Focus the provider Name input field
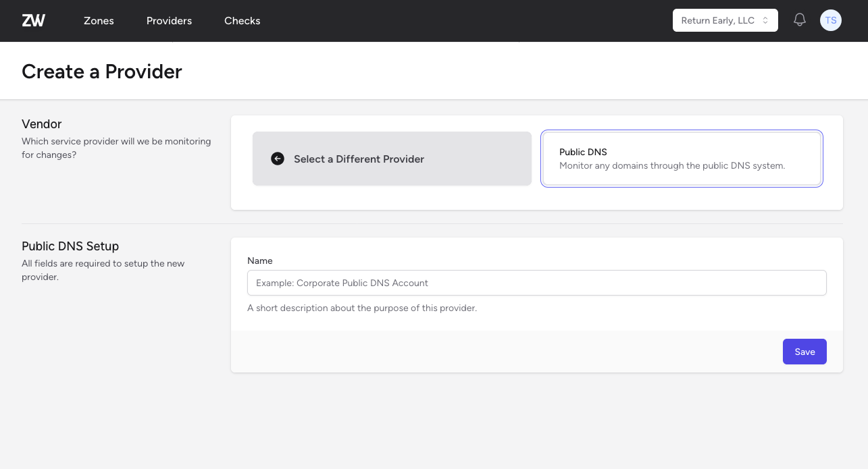Image resolution: width=868 pixels, height=469 pixels. (x=537, y=283)
